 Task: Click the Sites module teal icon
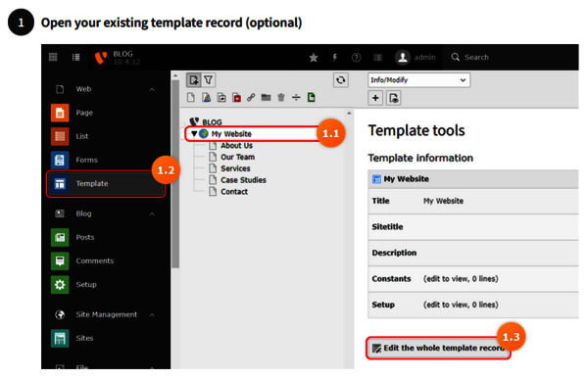(x=60, y=339)
